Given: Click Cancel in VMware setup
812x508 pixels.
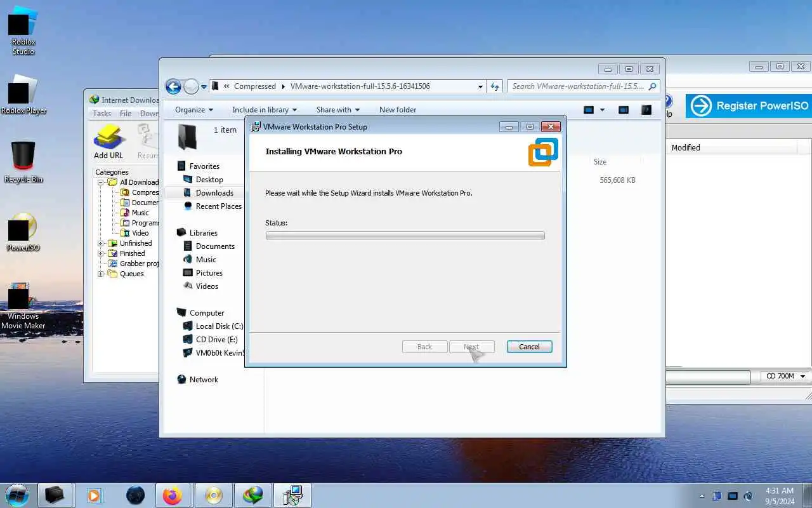Looking at the screenshot, I should [529, 347].
